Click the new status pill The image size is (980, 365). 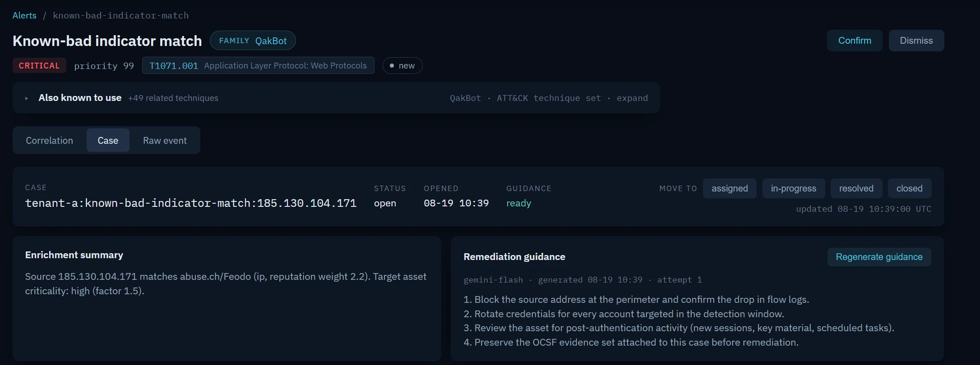coord(402,66)
